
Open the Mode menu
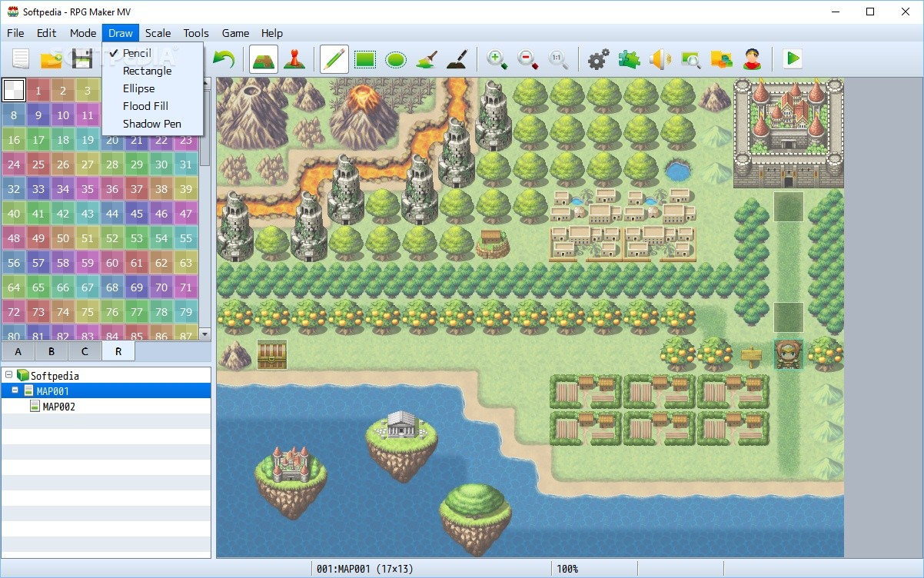[83, 33]
